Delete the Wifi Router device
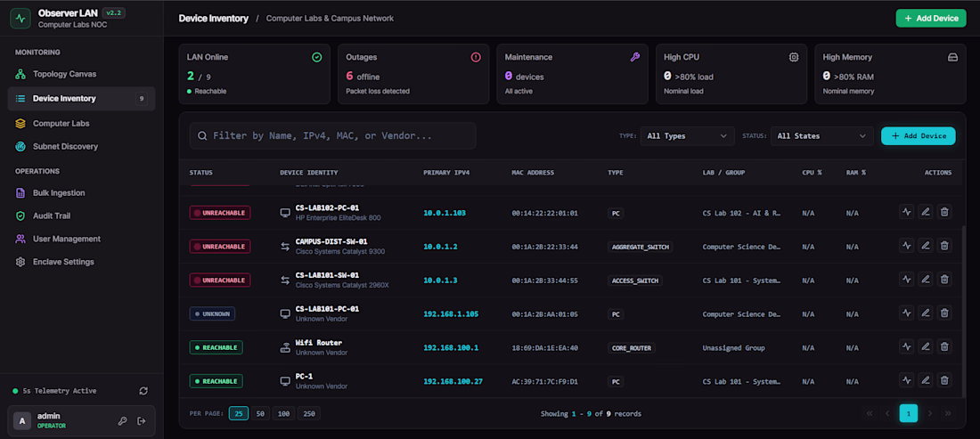The width and height of the screenshot is (980, 439). click(x=945, y=347)
